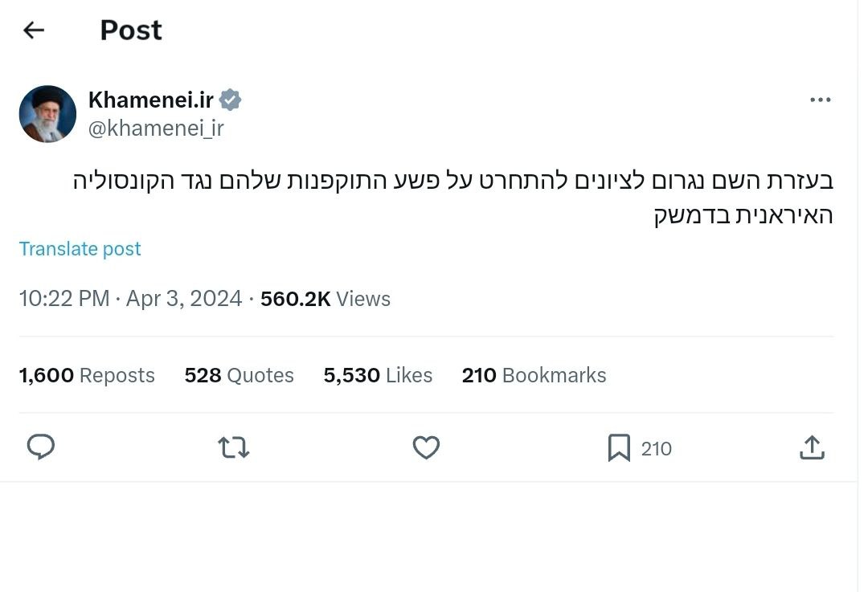Open the 210 Bookmarks count

534,375
